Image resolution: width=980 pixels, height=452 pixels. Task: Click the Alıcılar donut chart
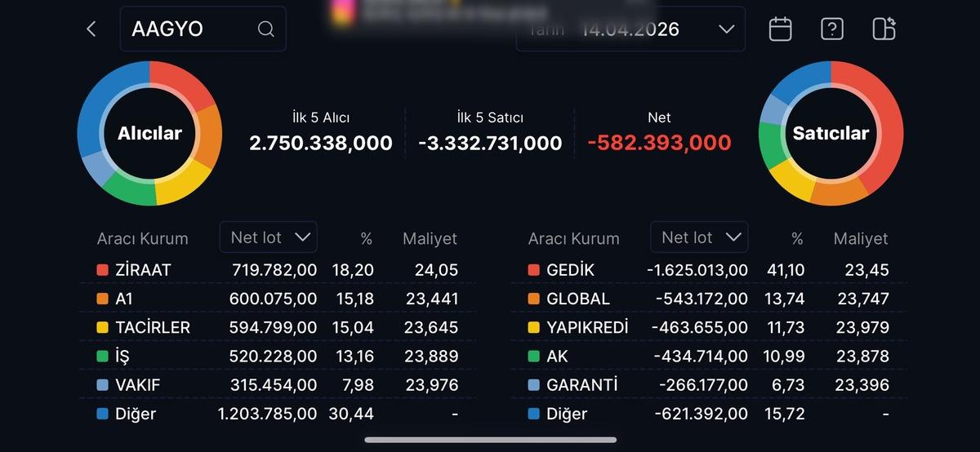tap(149, 133)
